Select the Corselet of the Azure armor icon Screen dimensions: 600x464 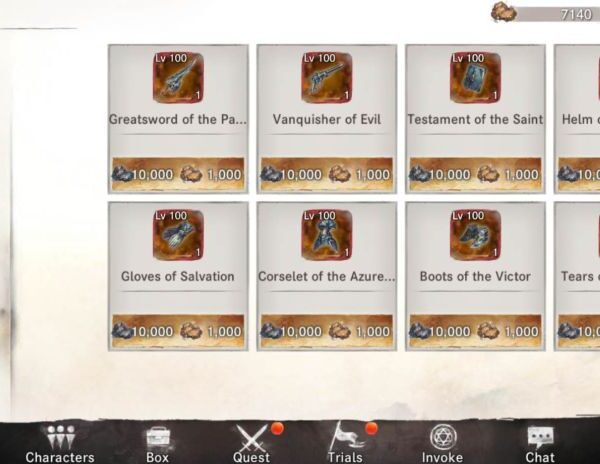click(327, 235)
